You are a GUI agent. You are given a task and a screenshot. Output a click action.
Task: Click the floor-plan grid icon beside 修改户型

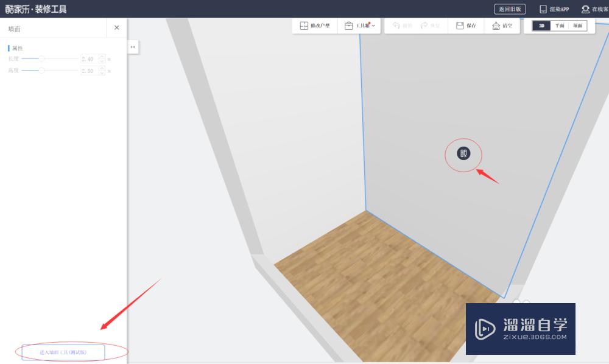tap(304, 26)
